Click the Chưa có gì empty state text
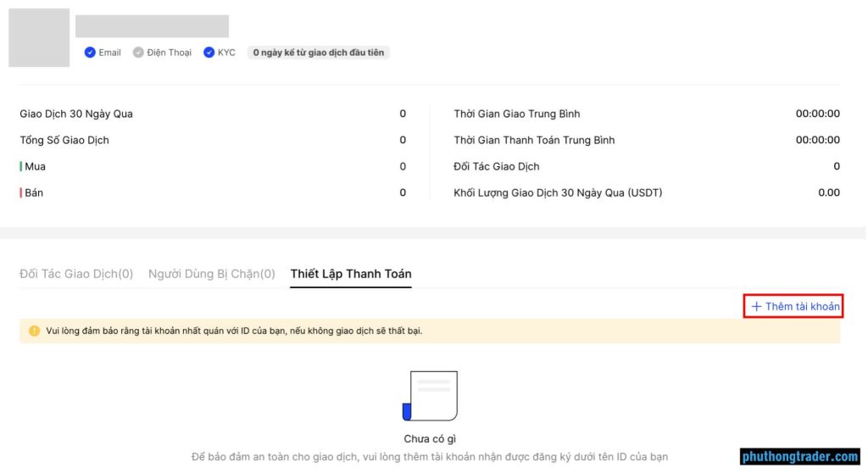868x473 pixels. pyautogui.click(x=430, y=439)
